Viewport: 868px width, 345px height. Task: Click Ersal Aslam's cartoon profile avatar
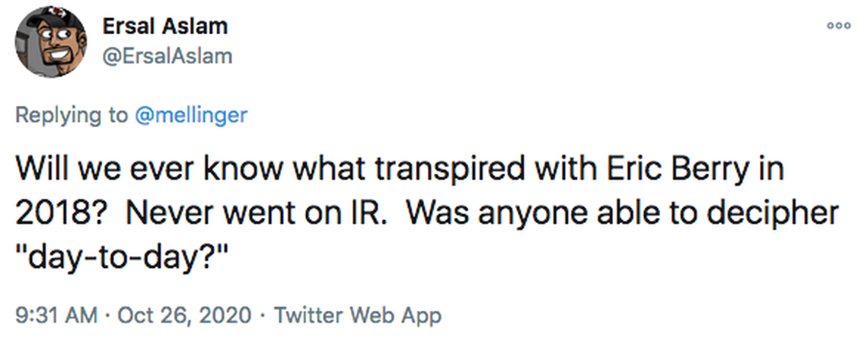coord(51,43)
